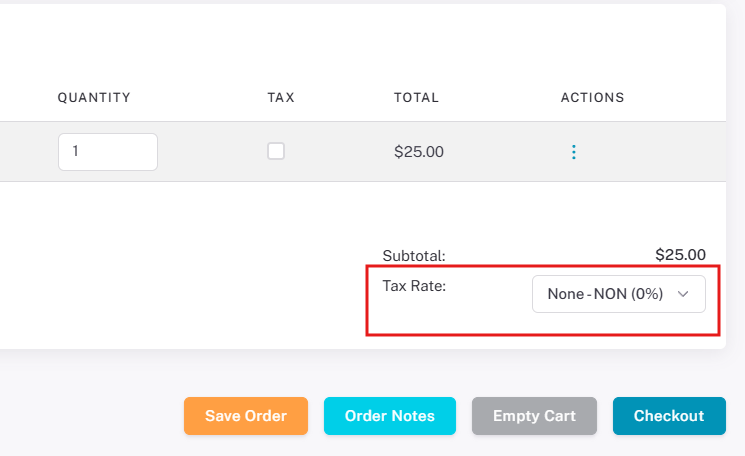
Task: Click the TAX column header
Action: click(281, 97)
